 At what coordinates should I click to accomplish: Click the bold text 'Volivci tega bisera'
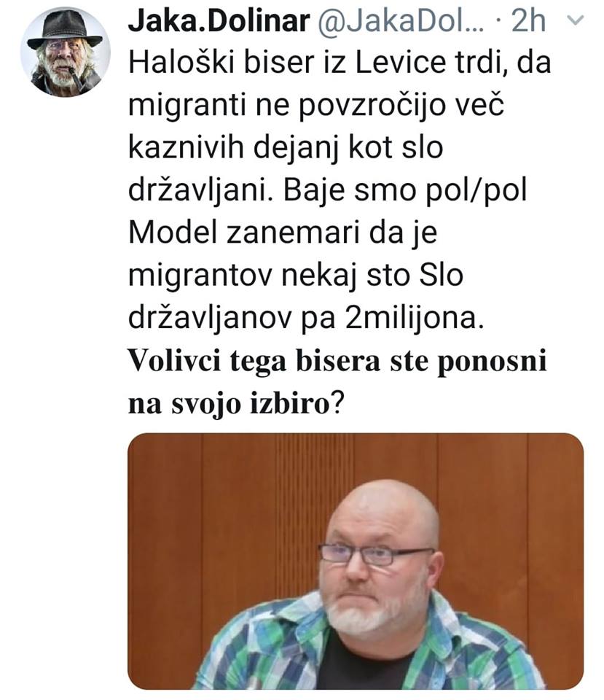254,361
